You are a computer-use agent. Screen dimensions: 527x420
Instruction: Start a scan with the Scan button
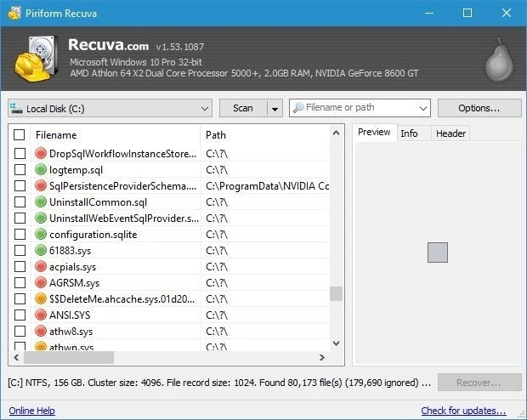point(243,108)
